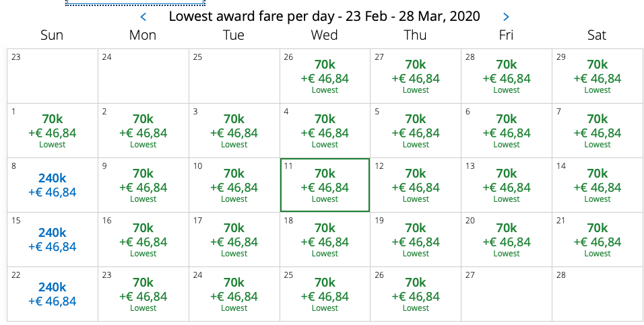644x325 pixels.
Task: Pick the 21 March Saturday fare
Action: (x=597, y=240)
